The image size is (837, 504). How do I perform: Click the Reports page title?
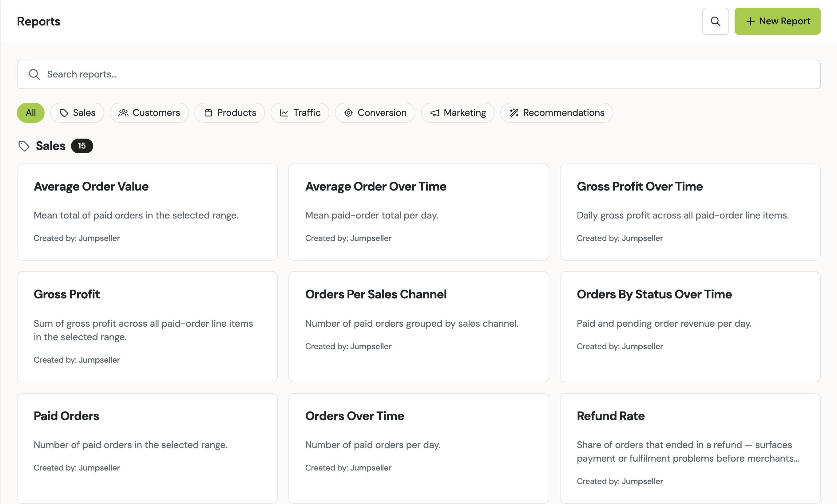coord(38,22)
